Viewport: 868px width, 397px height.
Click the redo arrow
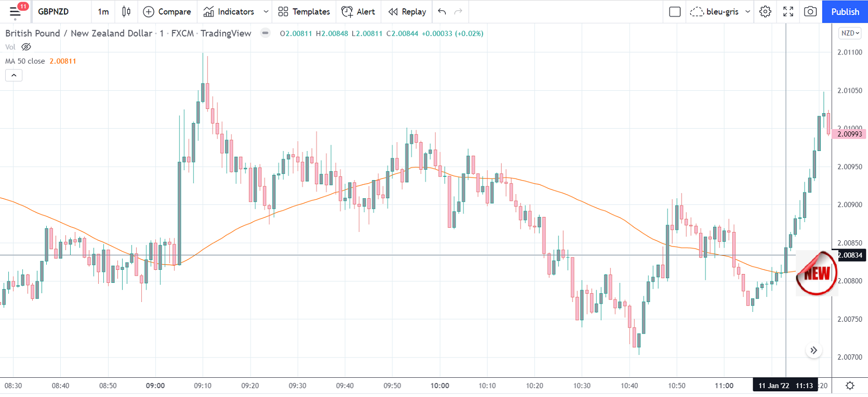point(458,11)
